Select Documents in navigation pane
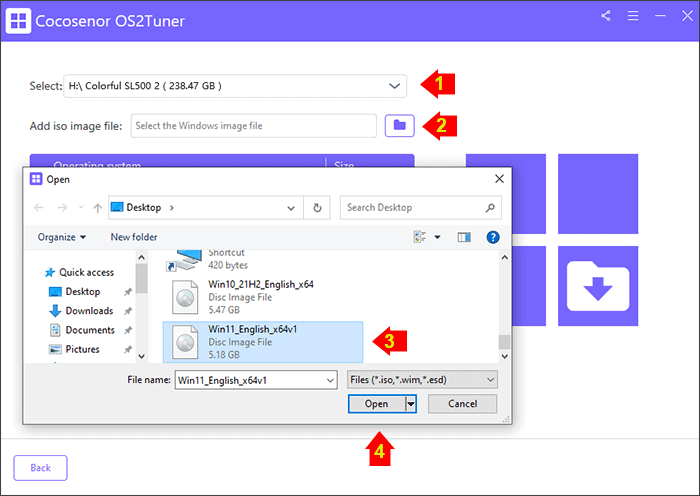The height and width of the screenshot is (496, 700). coord(82,330)
